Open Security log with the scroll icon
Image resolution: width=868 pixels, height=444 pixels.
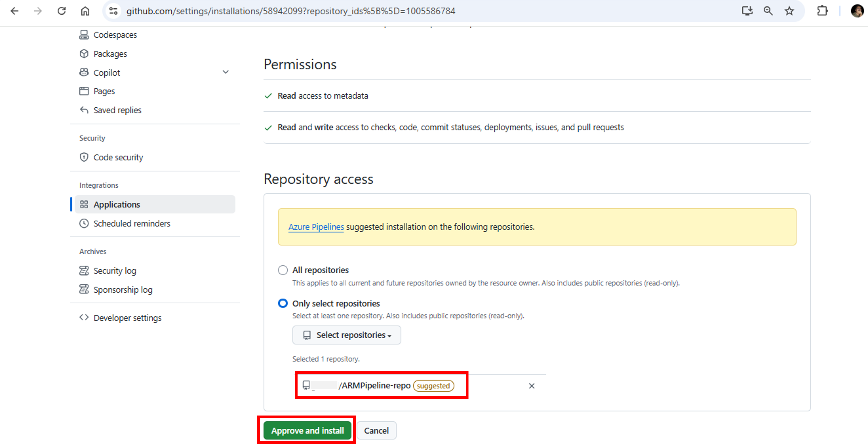point(85,270)
